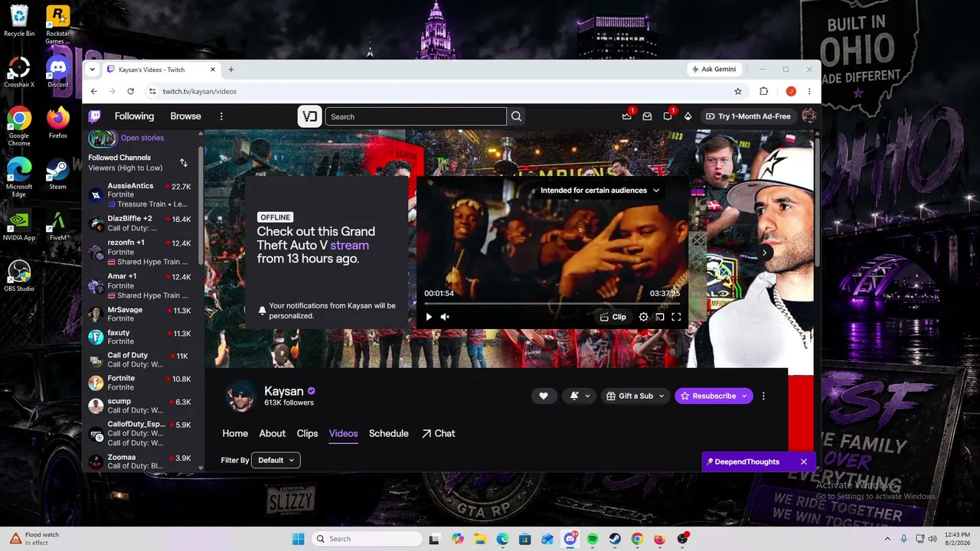Bookmark this page with the star icon
Screen dimensions: 980x551
point(738,91)
